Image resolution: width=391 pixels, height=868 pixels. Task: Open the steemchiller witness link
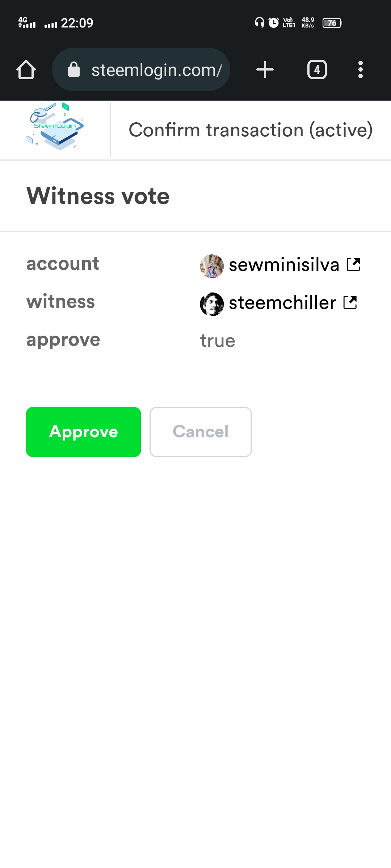pos(282,303)
